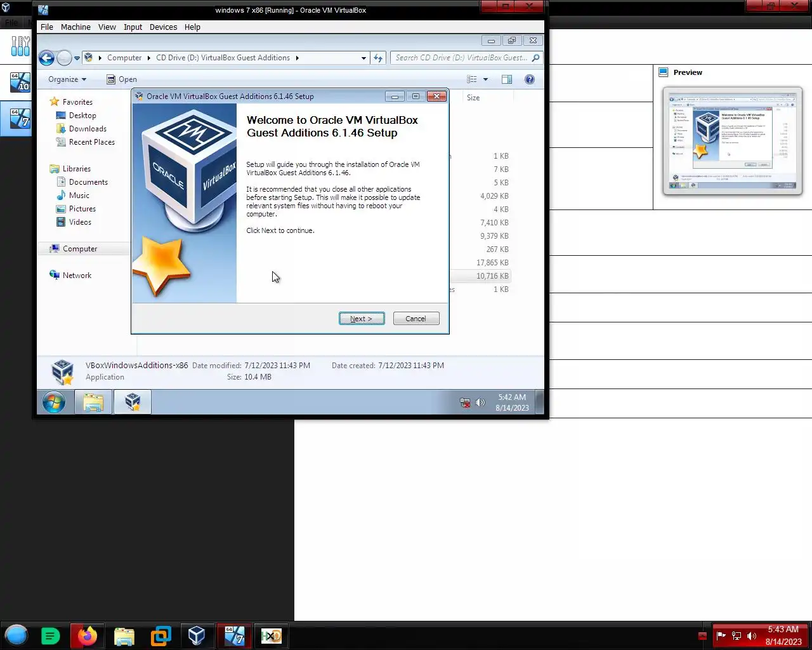Screen dimensions: 812x650
Task: Refresh the Explorer folder view
Action: coord(378,58)
